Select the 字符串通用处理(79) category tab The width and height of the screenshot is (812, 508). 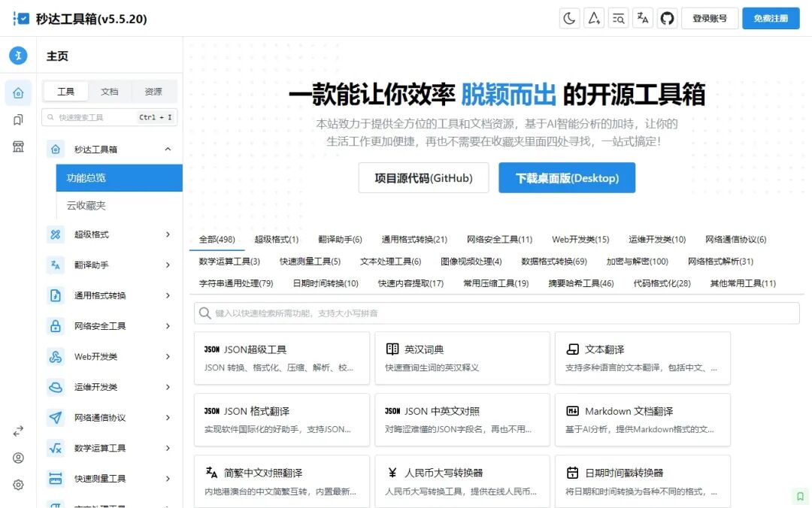[236, 284]
